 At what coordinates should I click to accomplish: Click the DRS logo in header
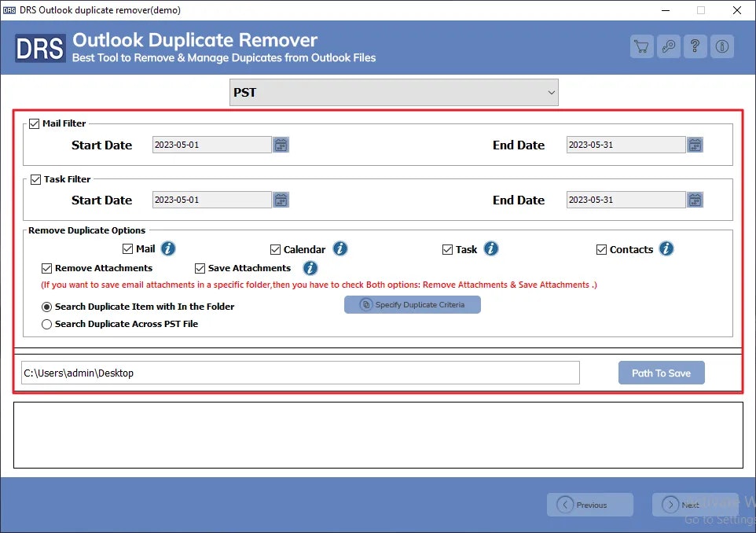click(x=40, y=48)
